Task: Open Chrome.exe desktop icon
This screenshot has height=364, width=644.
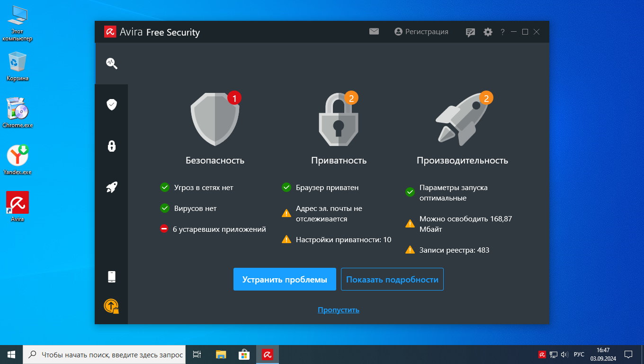Action: click(x=18, y=113)
